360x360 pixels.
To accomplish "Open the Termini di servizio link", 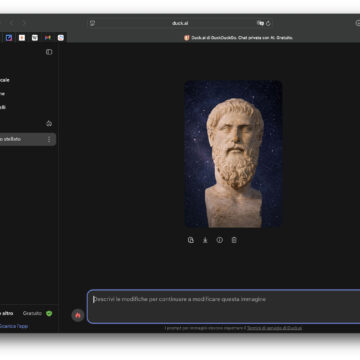I will click(274, 328).
